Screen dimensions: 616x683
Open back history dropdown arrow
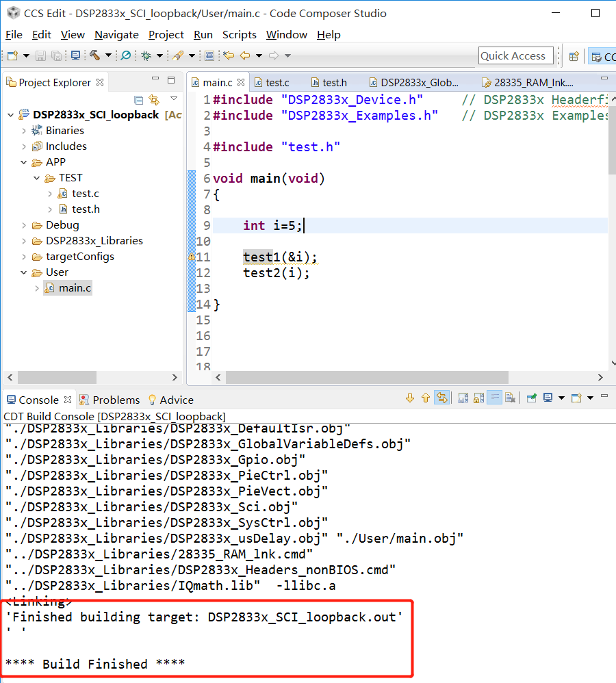[x=259, y=55]
